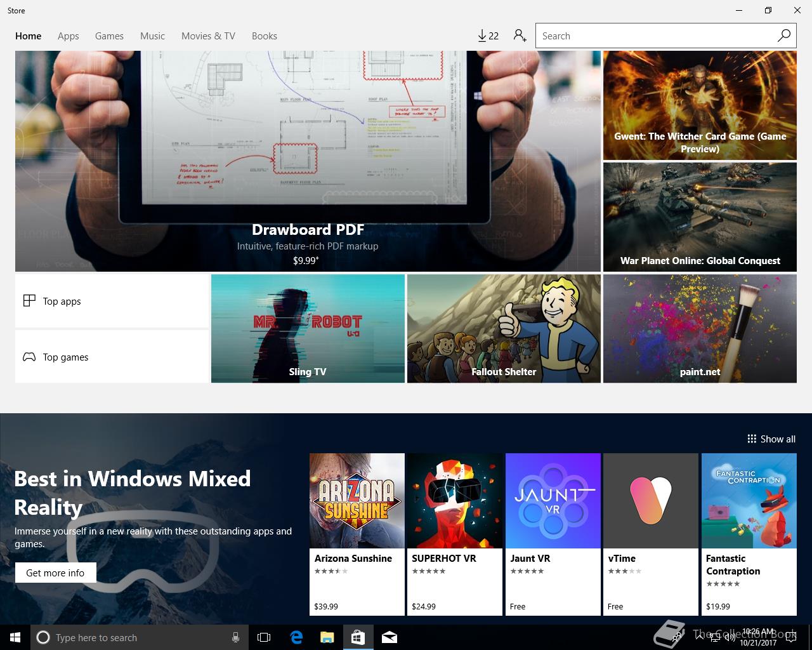812x650 pixels.
Task: Switch to the Home tab
Action: (29, 36)
